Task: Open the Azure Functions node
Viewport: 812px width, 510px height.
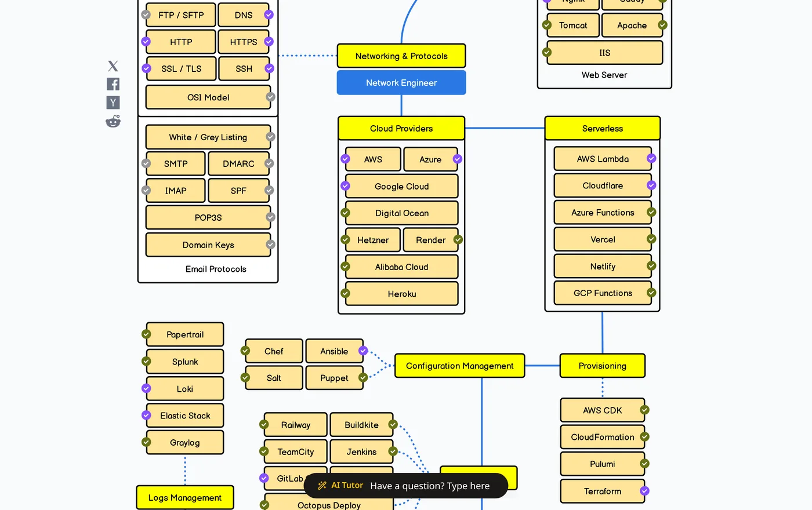Action: (603, 213)
